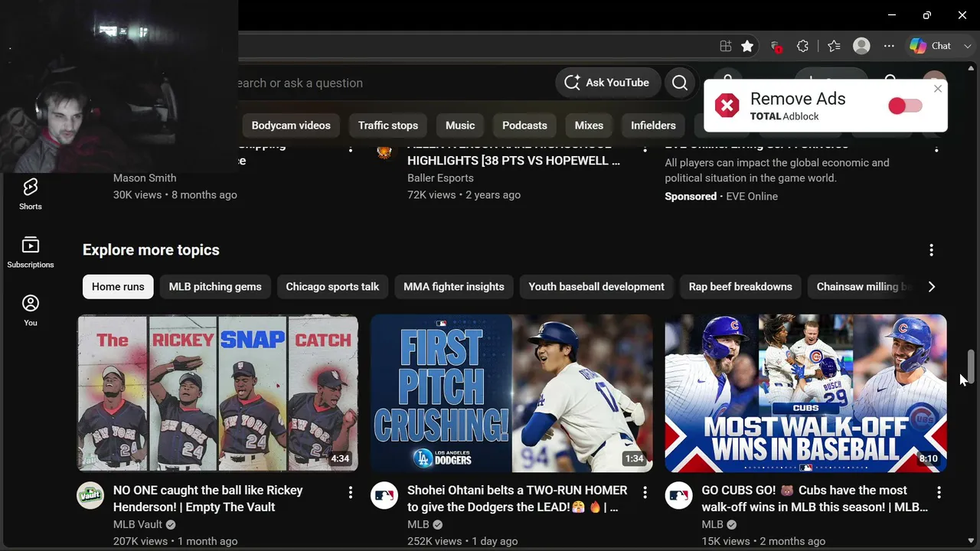Select the Chicago sports talk chip
The width and height of the screenshot is (980, 551).
[x=332, y=287]
